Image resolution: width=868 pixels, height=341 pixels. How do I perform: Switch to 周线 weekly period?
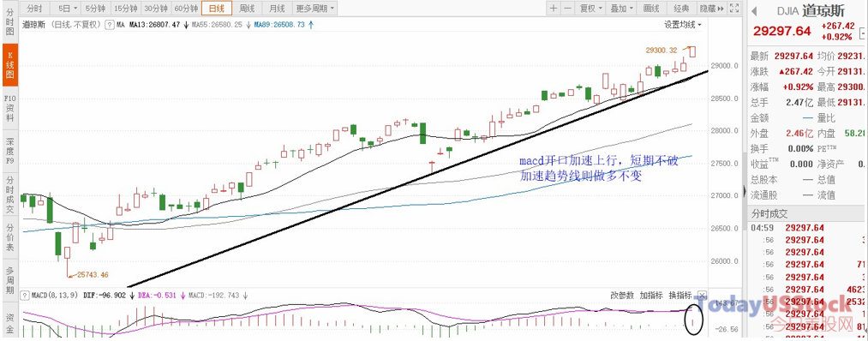point(246,9)
